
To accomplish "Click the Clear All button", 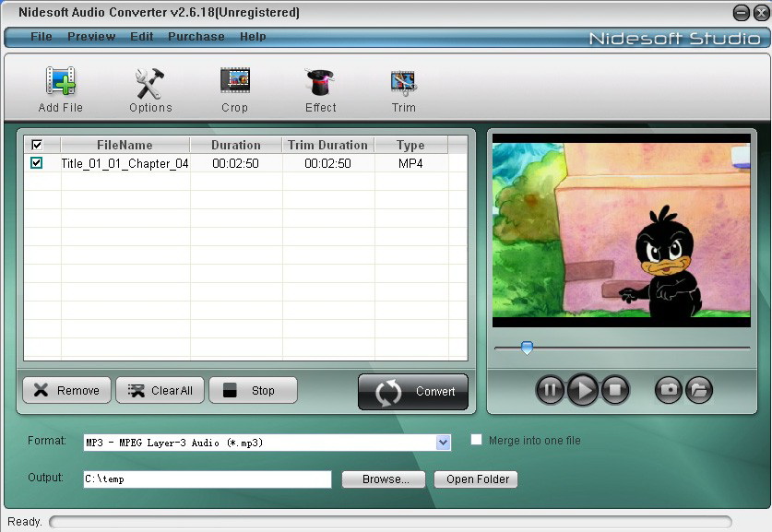I will click(x=160, y=390).
